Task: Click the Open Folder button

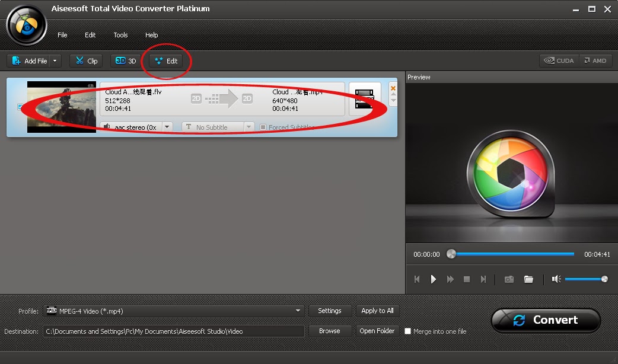Action: 377,331
